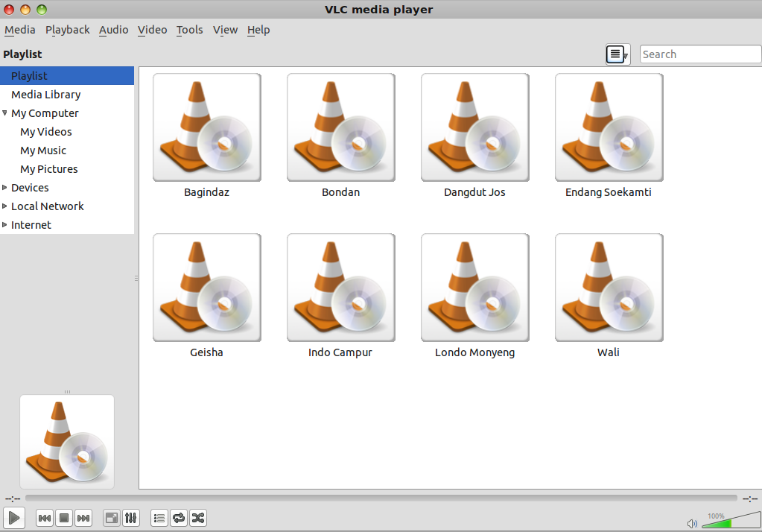
Task: Open the Tools menu
Action: pyautogui.click(x=189, y=30)
